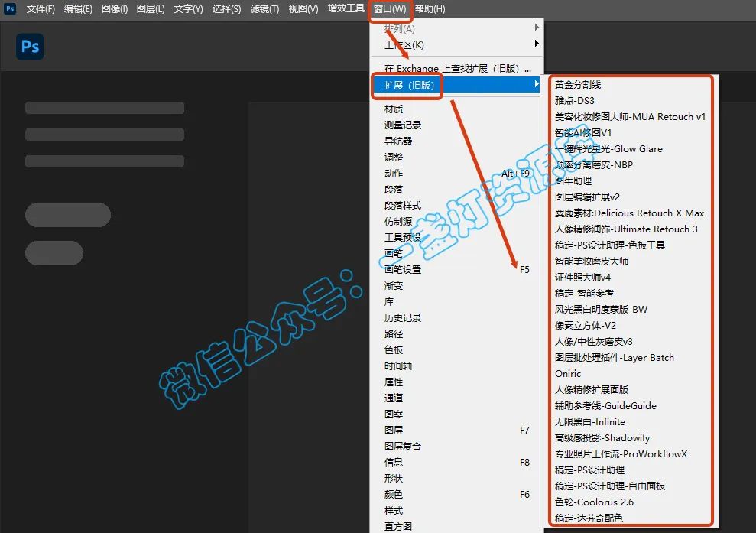The width and height of the screenshot is (756, 533).
Task: Open the 测量记录 panel
Action: tap(456, 125)
